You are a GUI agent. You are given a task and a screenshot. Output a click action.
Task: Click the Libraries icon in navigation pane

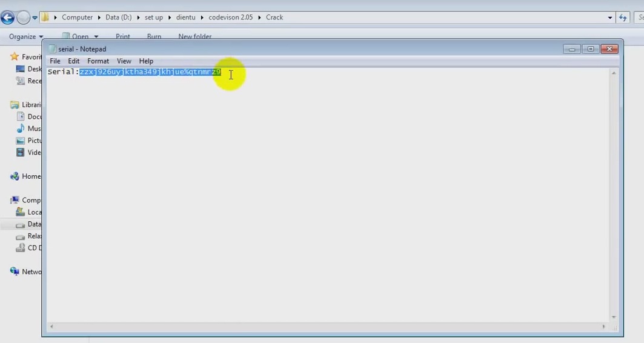(x=15, y=105)
